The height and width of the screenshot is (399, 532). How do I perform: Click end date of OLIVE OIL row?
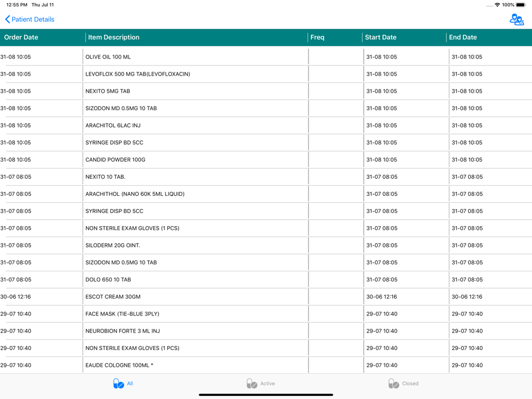(x=467, y=57)
